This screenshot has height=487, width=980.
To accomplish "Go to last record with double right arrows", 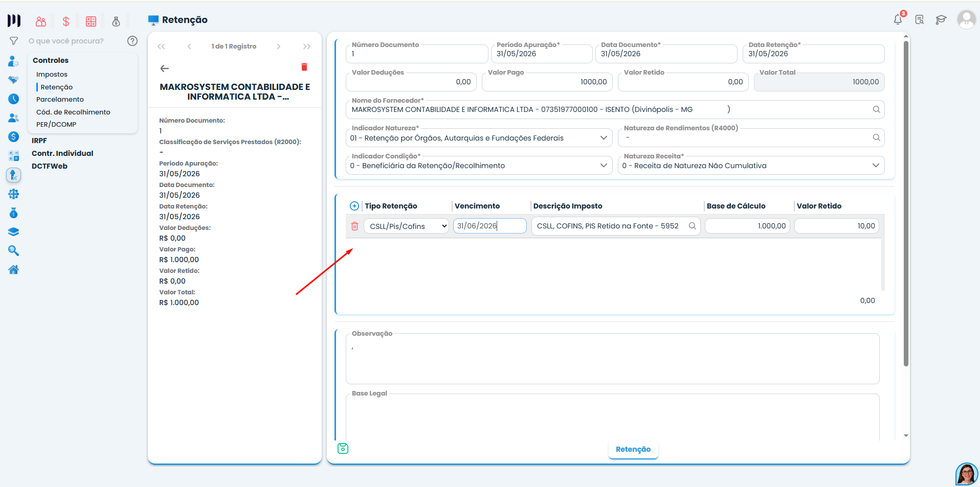I will click(x=307, y=47).
